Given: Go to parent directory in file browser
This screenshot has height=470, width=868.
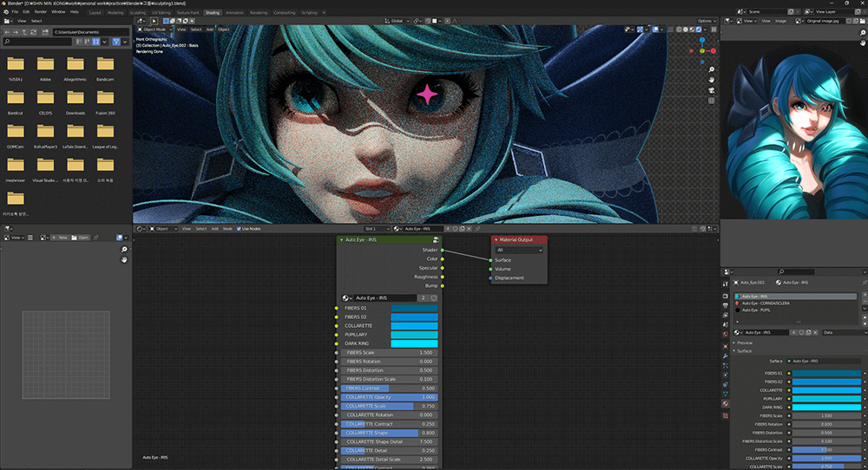Looking at the screenshot, I should click(24, 32).
